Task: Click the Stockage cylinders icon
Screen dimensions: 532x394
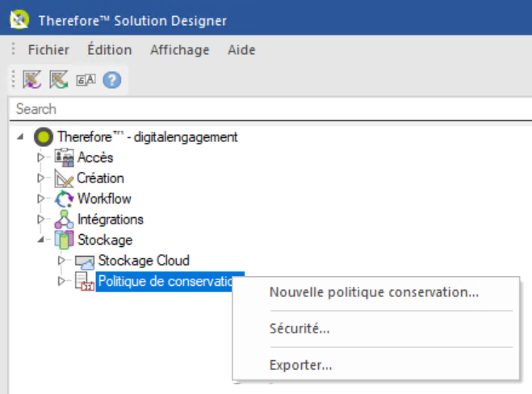Action: [x=64, y=240]
